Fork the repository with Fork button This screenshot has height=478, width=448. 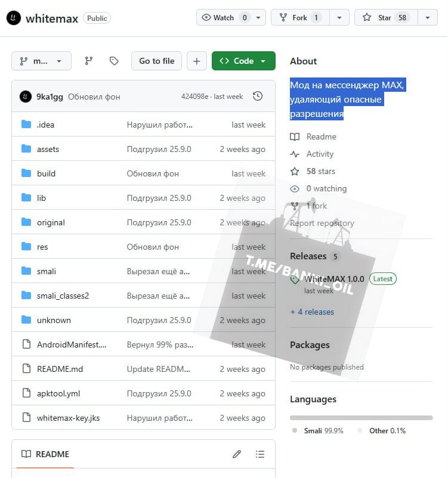click(300, 18)
